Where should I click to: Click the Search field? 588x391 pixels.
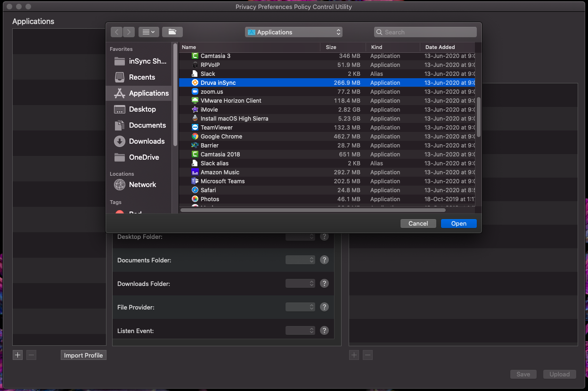click(x=425, y=32)
